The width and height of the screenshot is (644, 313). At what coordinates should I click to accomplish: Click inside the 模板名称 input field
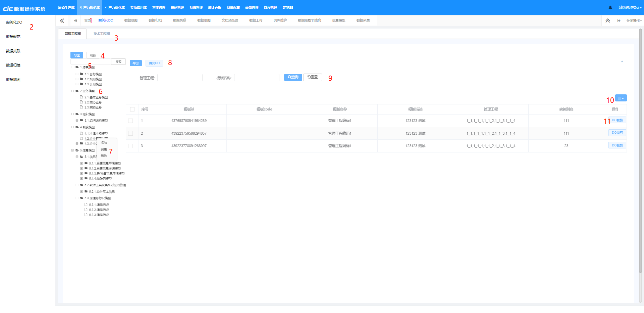(257, 77)
